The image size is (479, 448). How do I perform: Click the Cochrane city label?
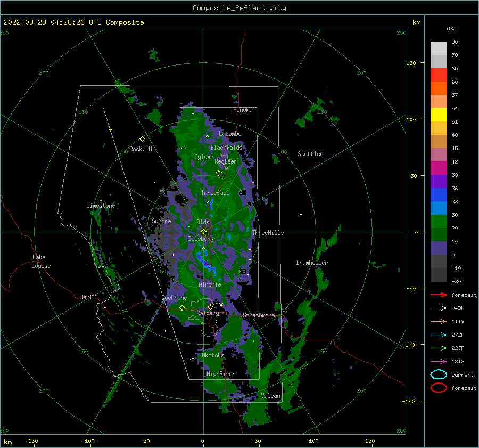click(174, 298)
